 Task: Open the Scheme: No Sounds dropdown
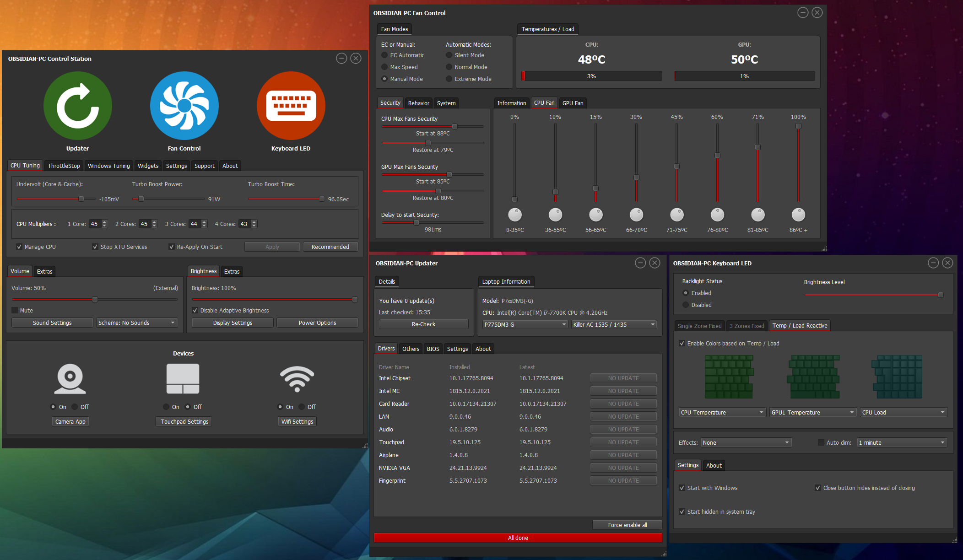coord(137,323)
